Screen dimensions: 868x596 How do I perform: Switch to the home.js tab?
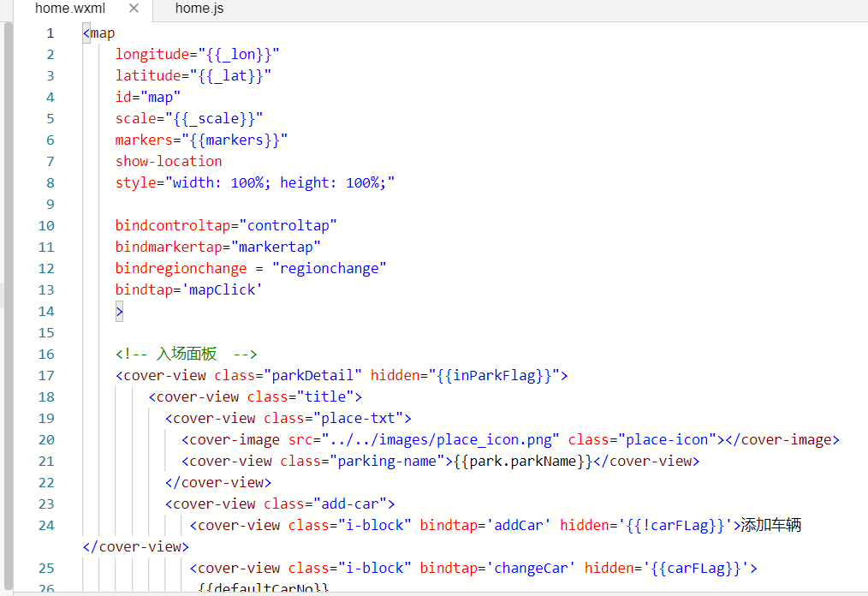click(x=199, y=9)
